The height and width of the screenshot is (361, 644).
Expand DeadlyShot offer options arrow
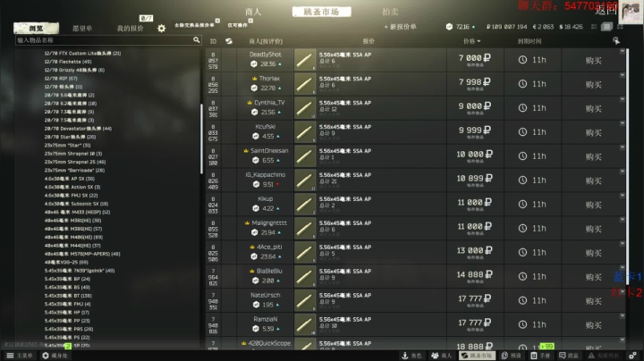pyautogui.click(x=623, y=51)
